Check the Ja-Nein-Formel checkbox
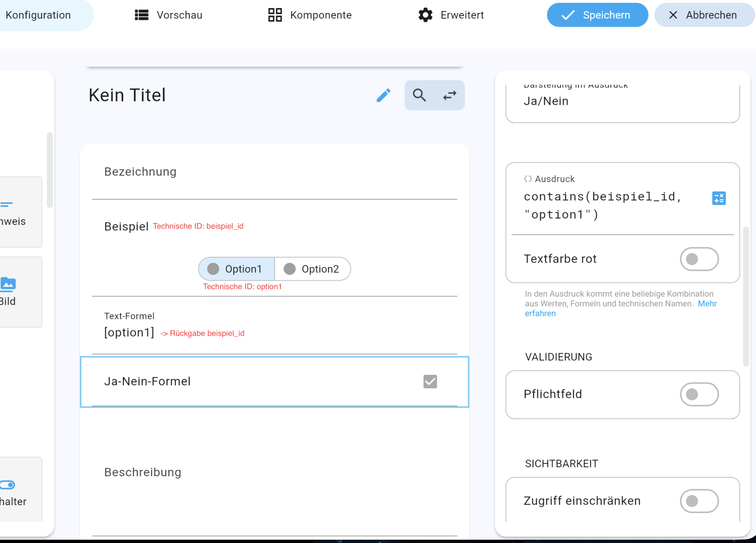Image resolution: width=756 pixels, height=543 pixels. coord(430,381)
